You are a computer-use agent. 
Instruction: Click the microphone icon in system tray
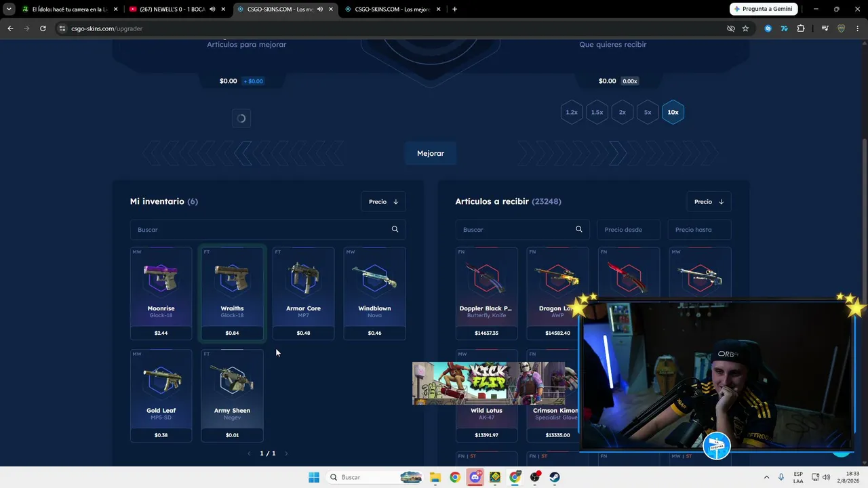click(781, 477)
